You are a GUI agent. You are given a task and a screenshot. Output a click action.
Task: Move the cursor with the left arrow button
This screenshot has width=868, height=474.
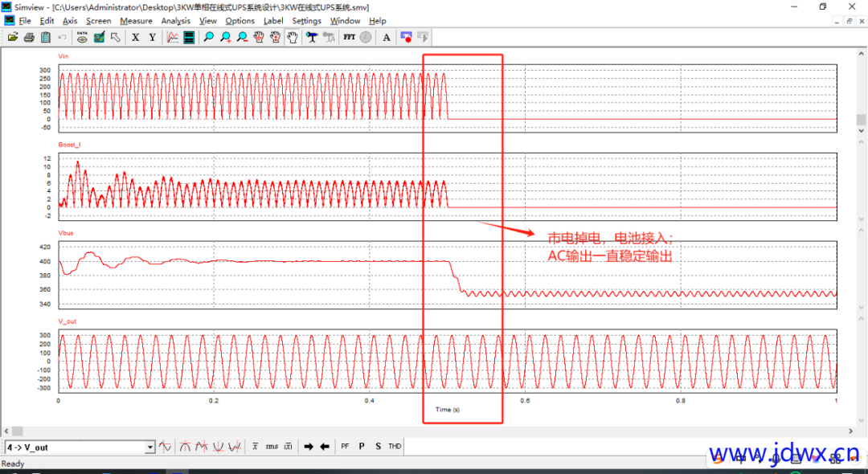pos(325,447)
